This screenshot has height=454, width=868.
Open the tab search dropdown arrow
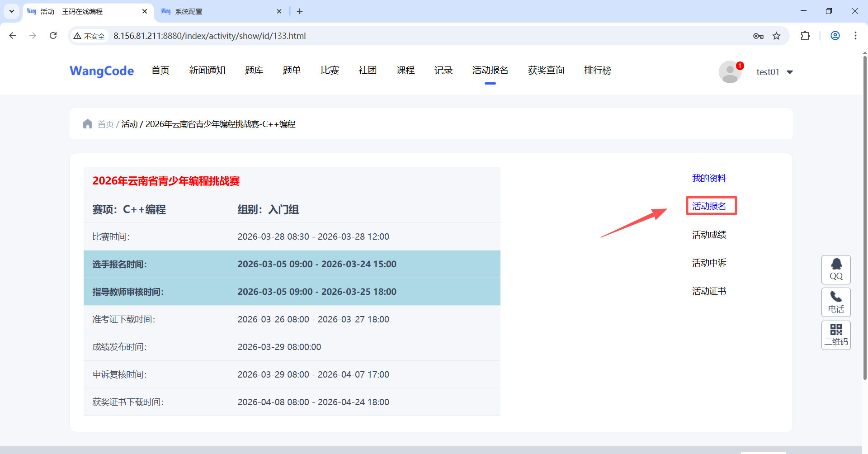tap(12, 11)
